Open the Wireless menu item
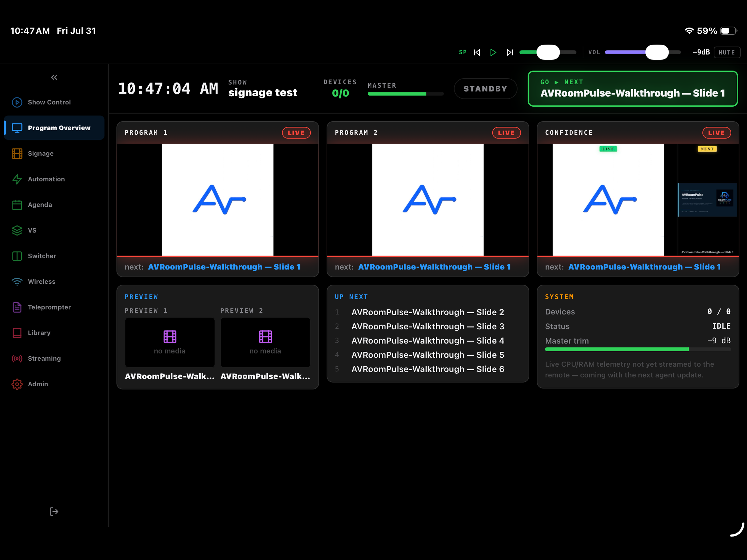This screenshot has width=747, height=560. click(54, 282)
